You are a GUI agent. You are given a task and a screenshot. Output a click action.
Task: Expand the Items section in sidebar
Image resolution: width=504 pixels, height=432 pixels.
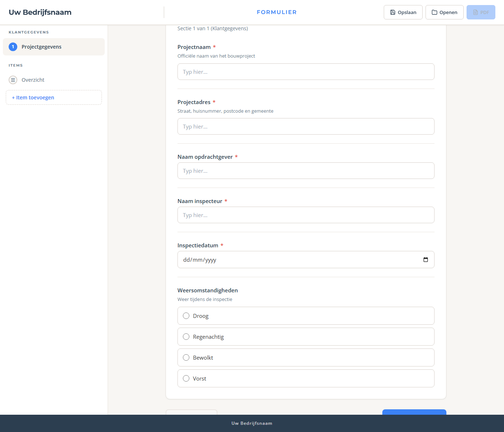pyautogui.click(x=16, y=65)
